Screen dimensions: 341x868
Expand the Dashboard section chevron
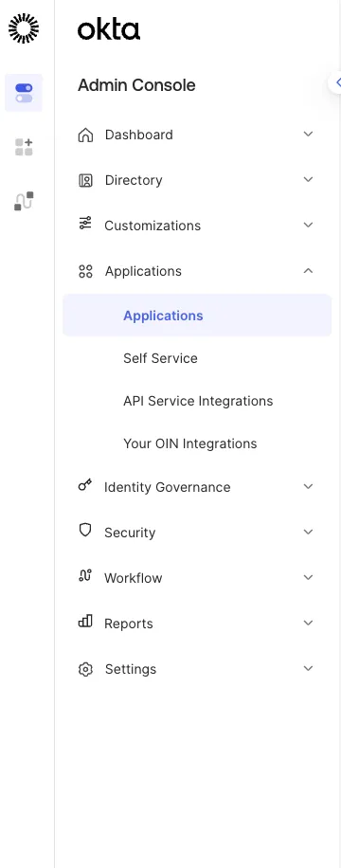309,134
